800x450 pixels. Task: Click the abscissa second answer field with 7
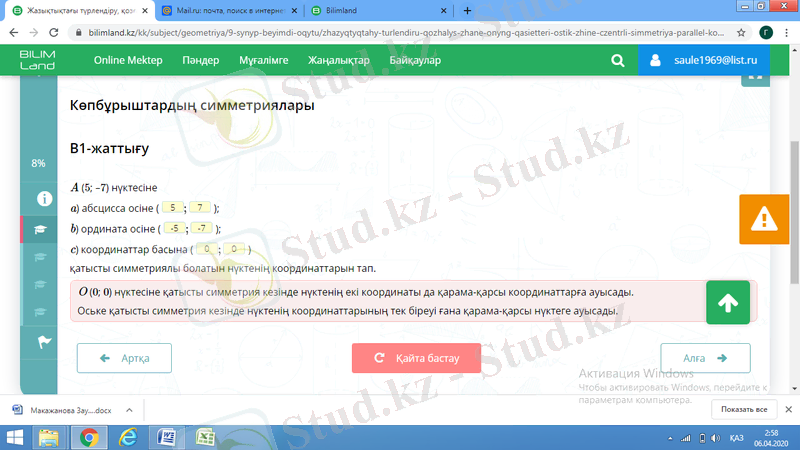[x=200, y=208]
